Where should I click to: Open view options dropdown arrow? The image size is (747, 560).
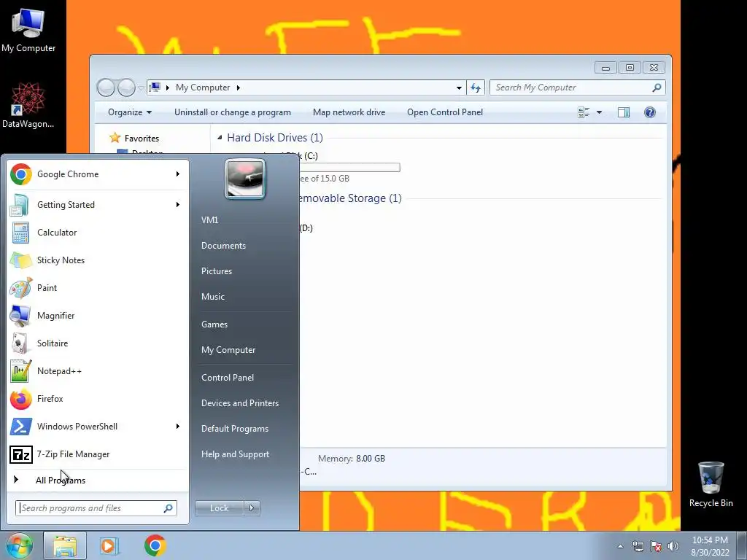point(600,112)
